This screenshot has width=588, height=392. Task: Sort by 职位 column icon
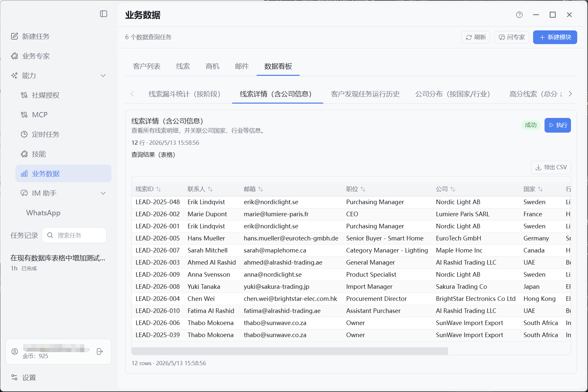tap(363, 189)
